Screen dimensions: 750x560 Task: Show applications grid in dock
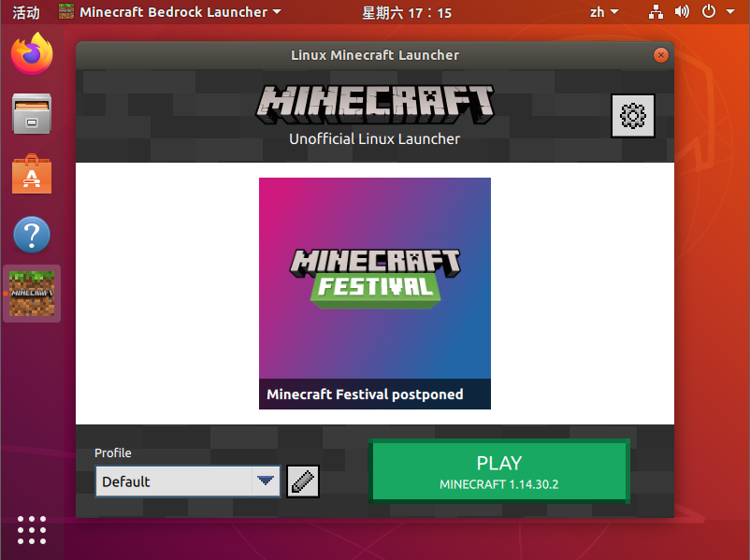(32, 530)
